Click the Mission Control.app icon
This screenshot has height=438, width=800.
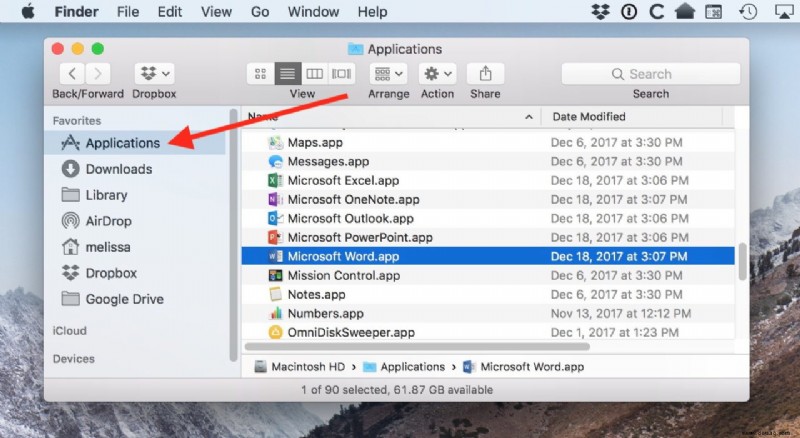[276, 275]
